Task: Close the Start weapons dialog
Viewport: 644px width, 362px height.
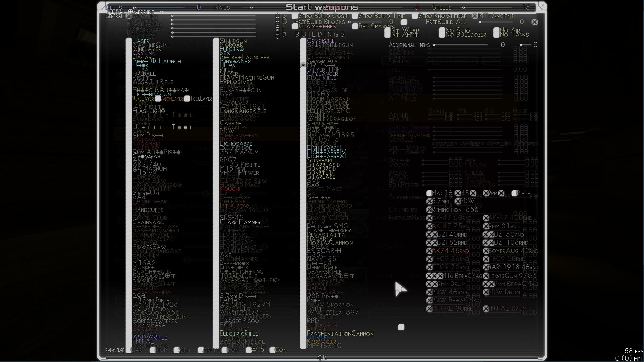Action: point(542,6)
